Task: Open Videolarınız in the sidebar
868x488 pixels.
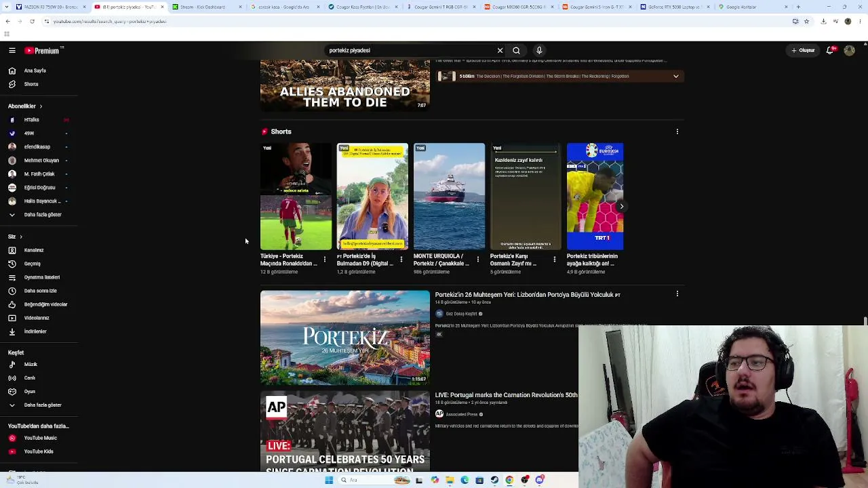Action: pyautogui.click(x=38, y=318)
